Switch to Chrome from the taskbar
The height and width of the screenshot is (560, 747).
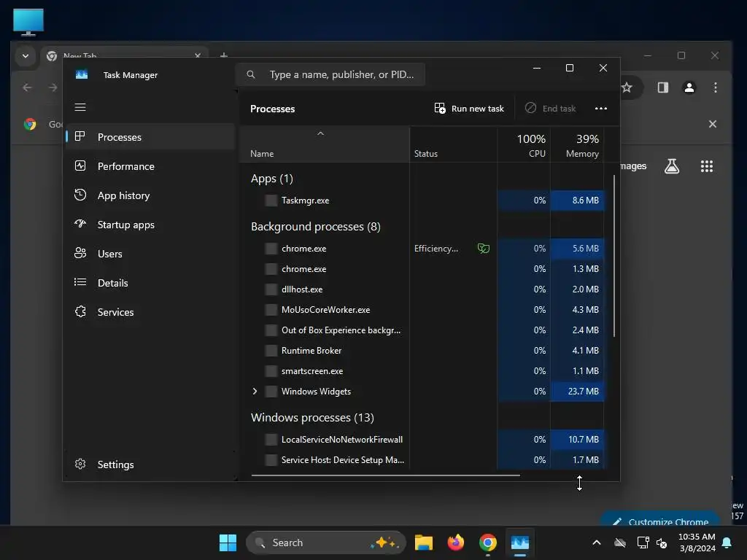488,542
